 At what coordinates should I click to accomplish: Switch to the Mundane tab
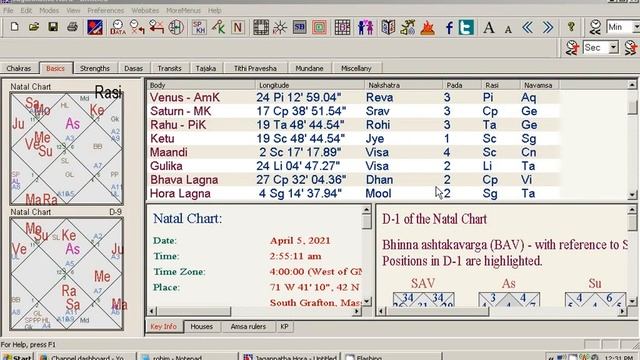coord(309,68)
